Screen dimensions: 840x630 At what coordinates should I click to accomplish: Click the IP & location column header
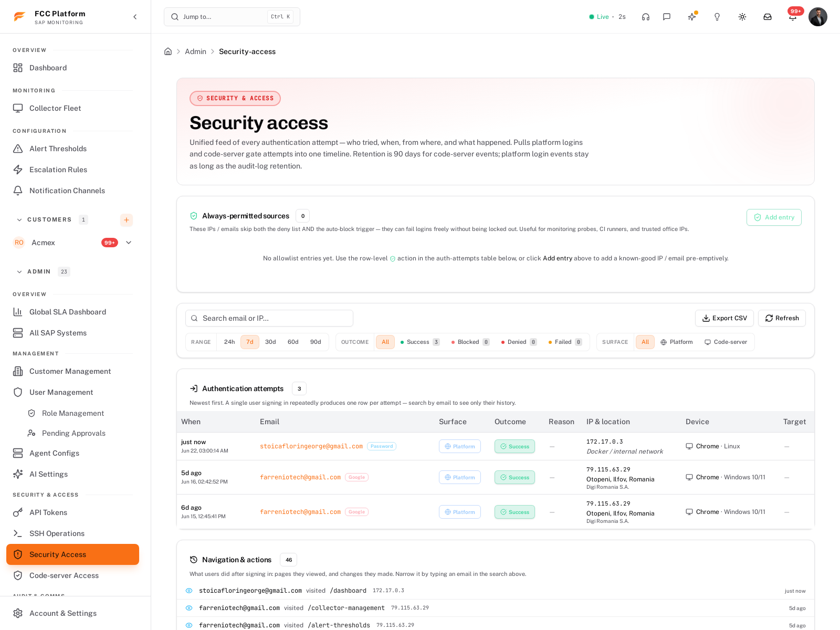(608, 422)
